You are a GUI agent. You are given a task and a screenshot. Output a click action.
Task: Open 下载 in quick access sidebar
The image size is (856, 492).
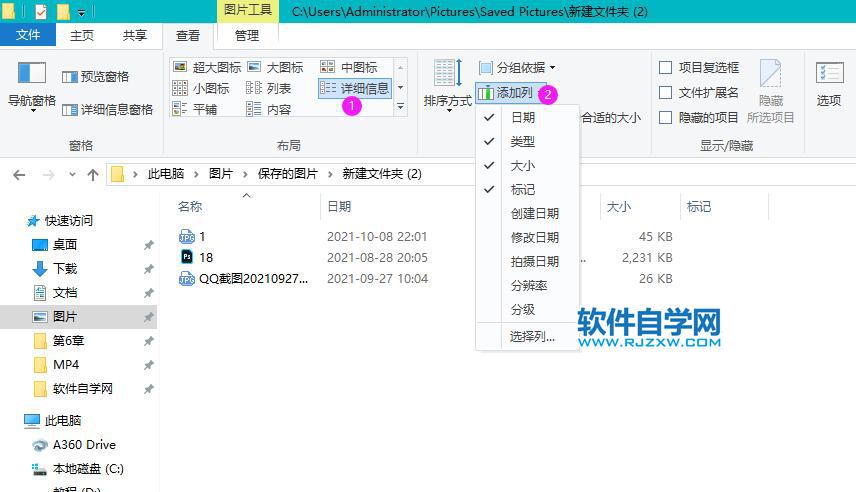(x=64, y=268)
